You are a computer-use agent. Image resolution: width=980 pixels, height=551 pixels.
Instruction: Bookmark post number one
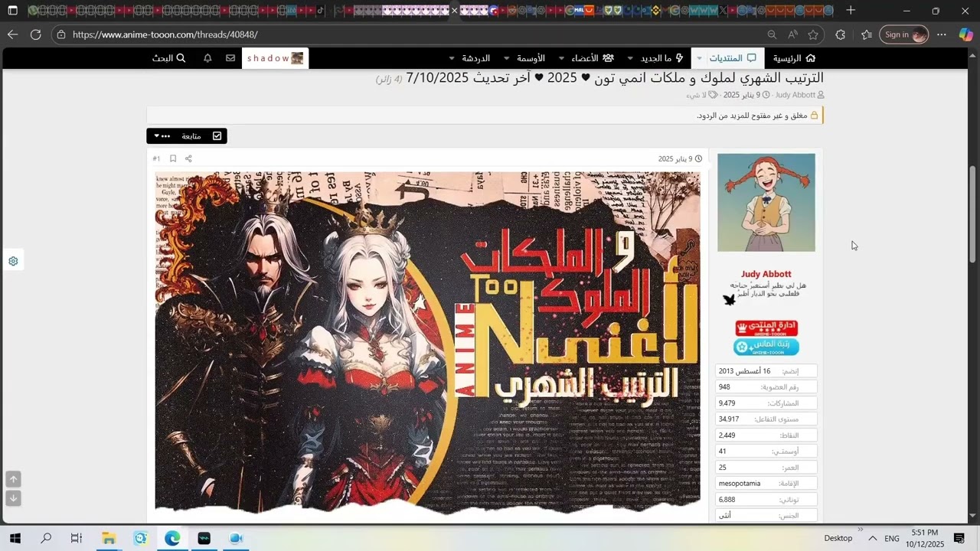point(173,158)
